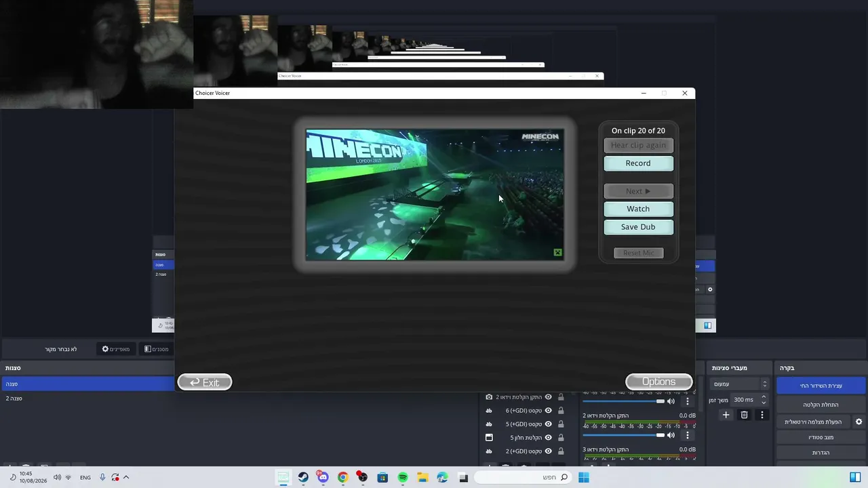Open Steam from the taskbar
Viewport: 868px width, 488px height.
(303, 478)
